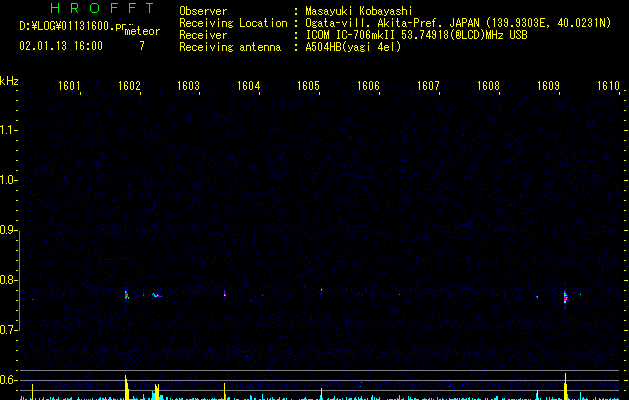Select antenna value A504HB(yagi 4el)
629x400 pixels.
[353, 47]
